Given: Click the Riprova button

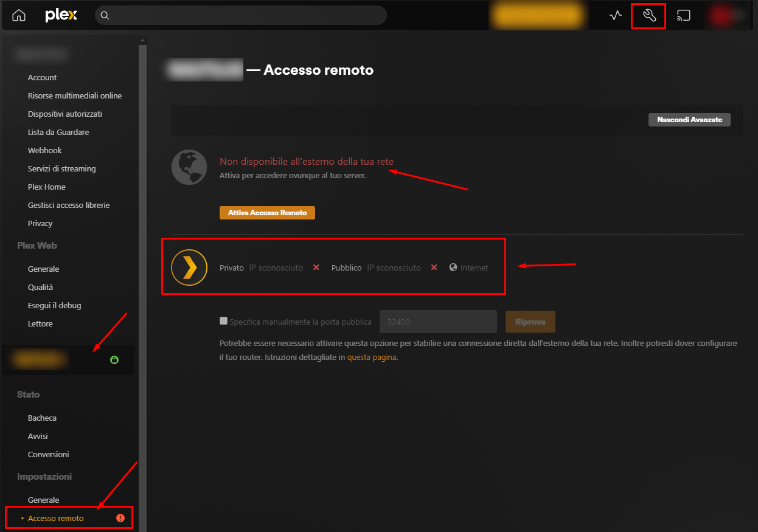Looking at the screenshot, I should (530, 322).
